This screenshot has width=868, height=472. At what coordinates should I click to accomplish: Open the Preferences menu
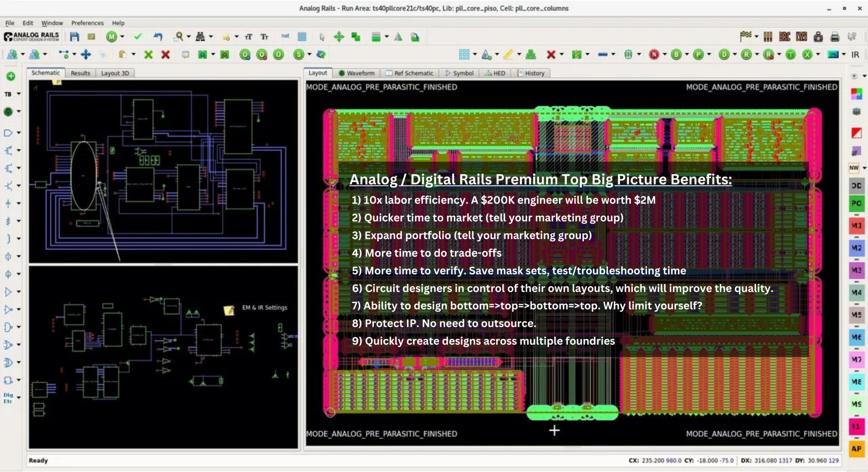pyautogui.click(x=87, y=23)
